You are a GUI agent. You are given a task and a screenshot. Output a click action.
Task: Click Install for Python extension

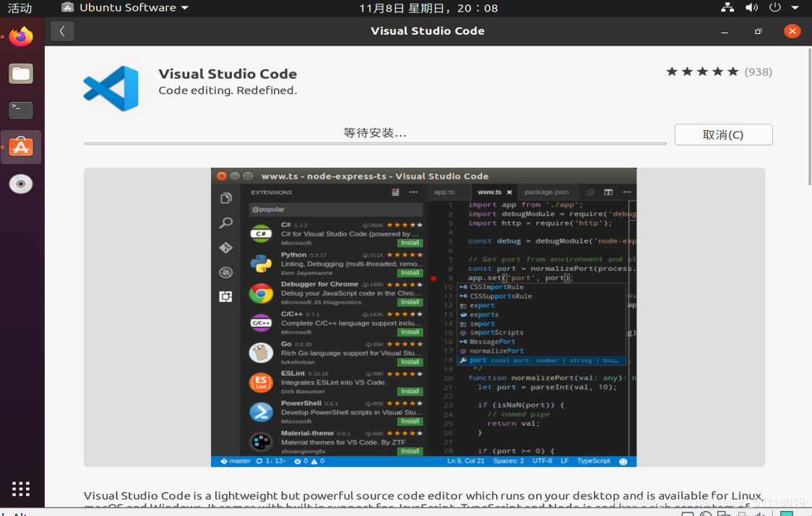click(410, 273)
